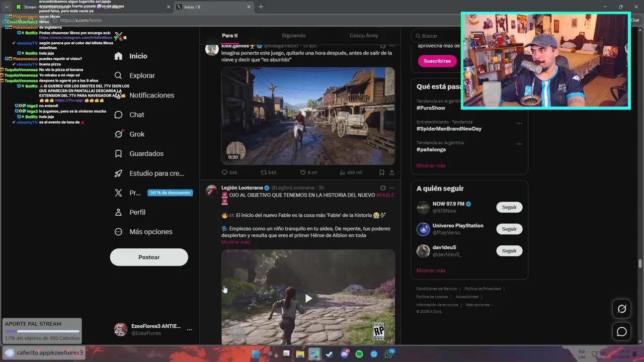Open Notificaciones in the sidebar
Image resolution: width=644 pixels, height=362 pixels.
[144, 95]
